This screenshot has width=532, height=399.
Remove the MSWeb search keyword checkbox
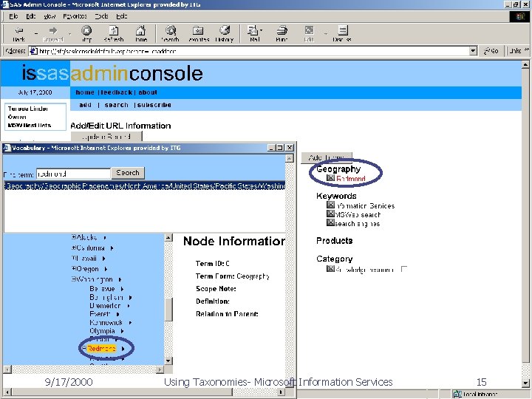coord(330,214)
